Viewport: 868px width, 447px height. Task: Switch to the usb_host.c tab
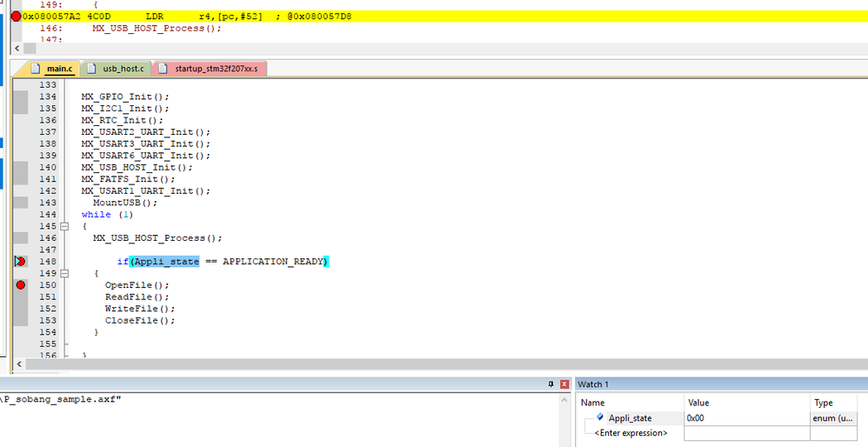(116, 69)
